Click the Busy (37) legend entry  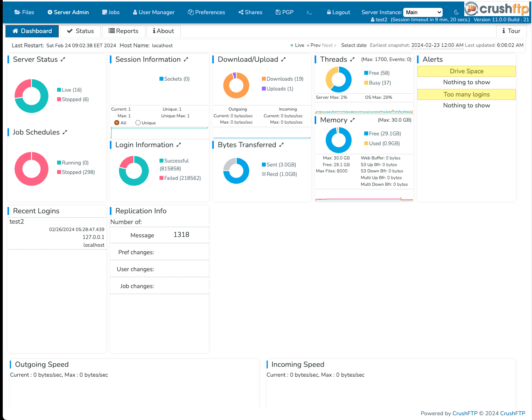[x=378, y=83]
